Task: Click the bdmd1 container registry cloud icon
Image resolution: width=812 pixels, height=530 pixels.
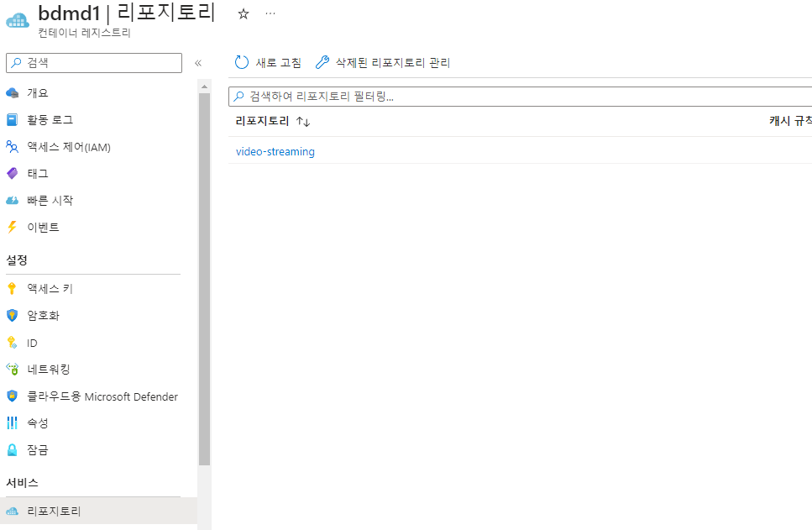Action: pos(18,19)
